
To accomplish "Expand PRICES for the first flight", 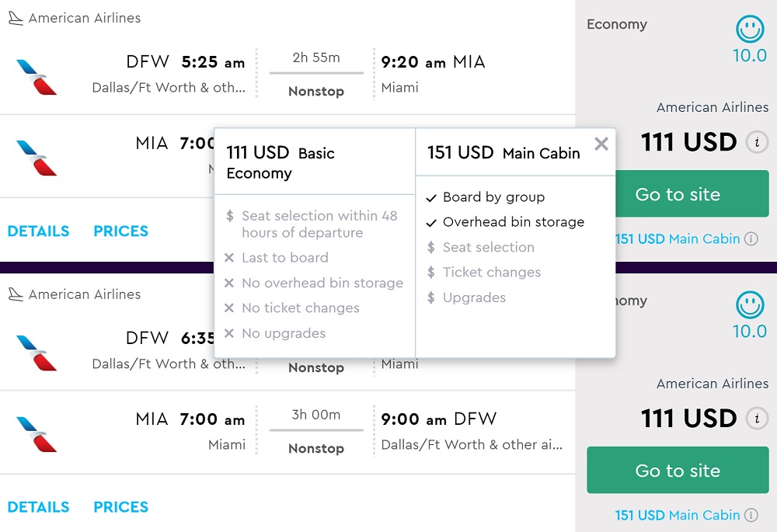I will (120, 231).
